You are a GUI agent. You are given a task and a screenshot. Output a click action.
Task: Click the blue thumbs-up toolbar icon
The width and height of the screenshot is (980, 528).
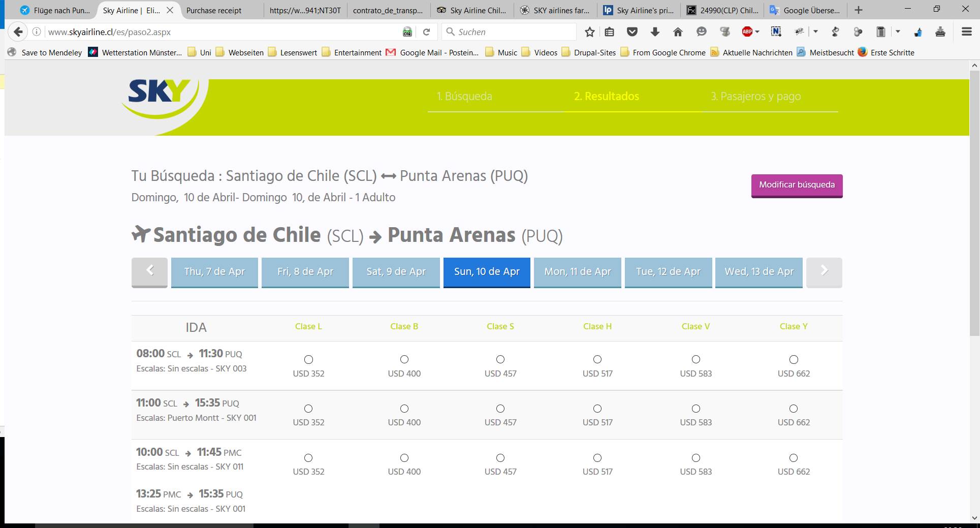tap(919, 32)
